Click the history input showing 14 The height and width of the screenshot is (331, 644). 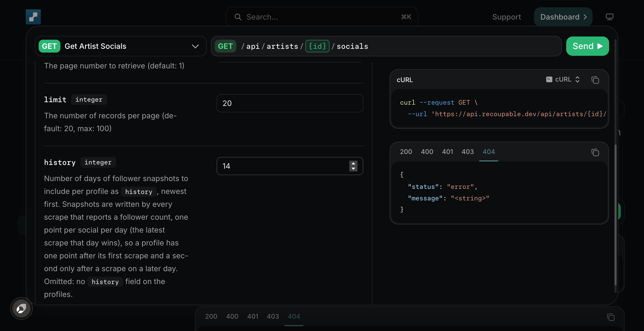click(x=290, y=166)
